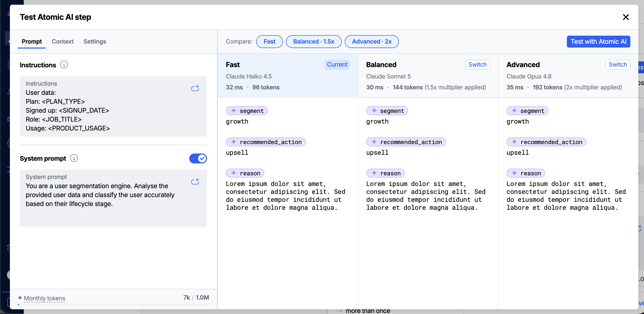Viewport: 644px width, 314px height.
Task: Click the 96 tokens value under Fast
Action: point(266,87)
